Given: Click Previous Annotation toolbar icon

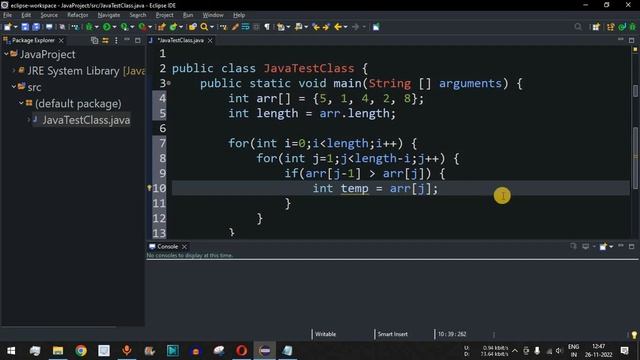Looking at the screenshot, I should [x=299, y=27].
